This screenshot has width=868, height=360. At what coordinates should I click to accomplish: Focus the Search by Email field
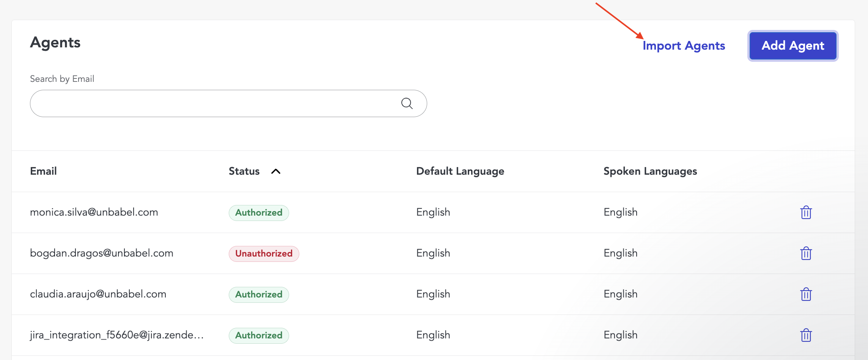pos(228,103)
